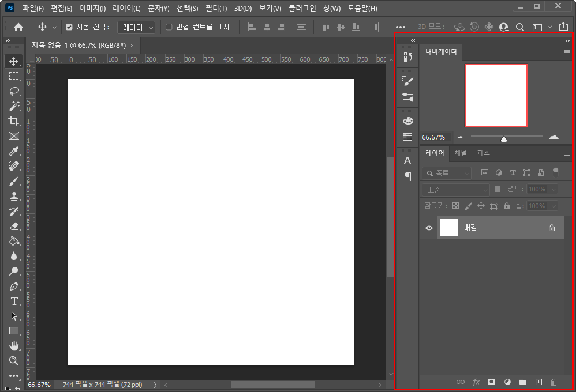Select the Eyedropper tool
Viewport: 576px width, 392px height.
click(x=14, y=151)
